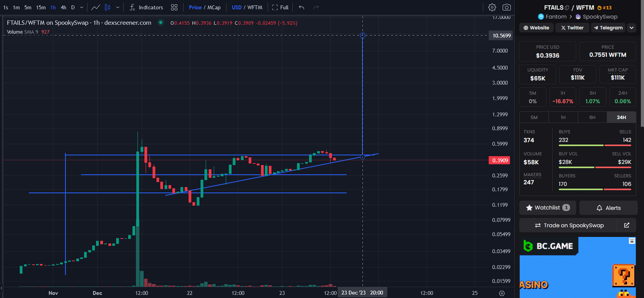Screen dimensions: 644x298
Task: Open the SpookySwap DEX link
Action: 596,17
